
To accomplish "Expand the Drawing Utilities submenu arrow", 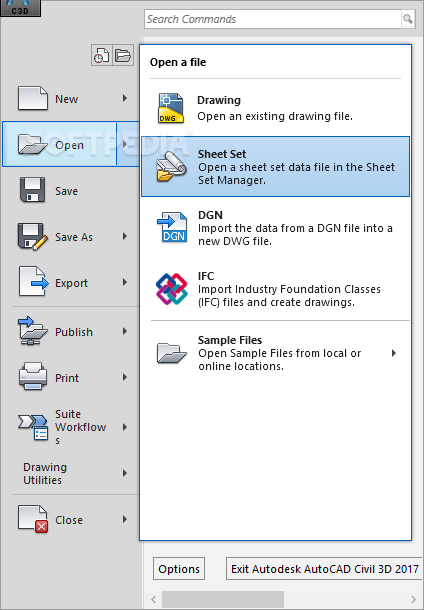I will [x=125, y=473].
